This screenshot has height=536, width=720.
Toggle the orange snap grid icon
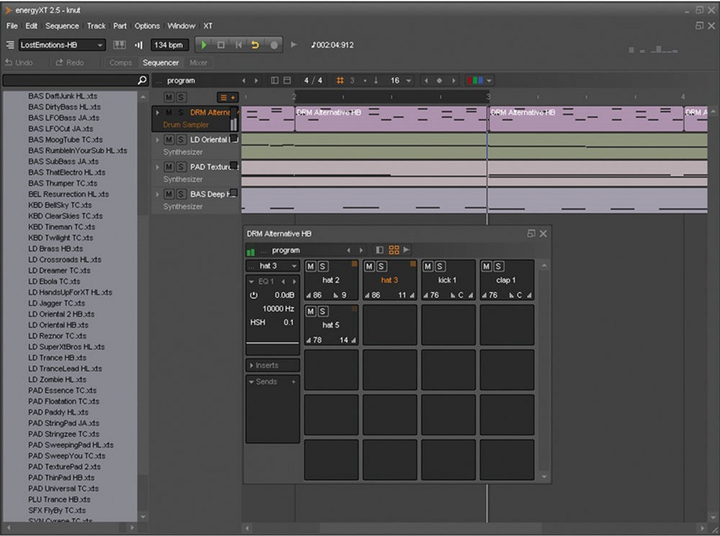(x=340, y=80)
